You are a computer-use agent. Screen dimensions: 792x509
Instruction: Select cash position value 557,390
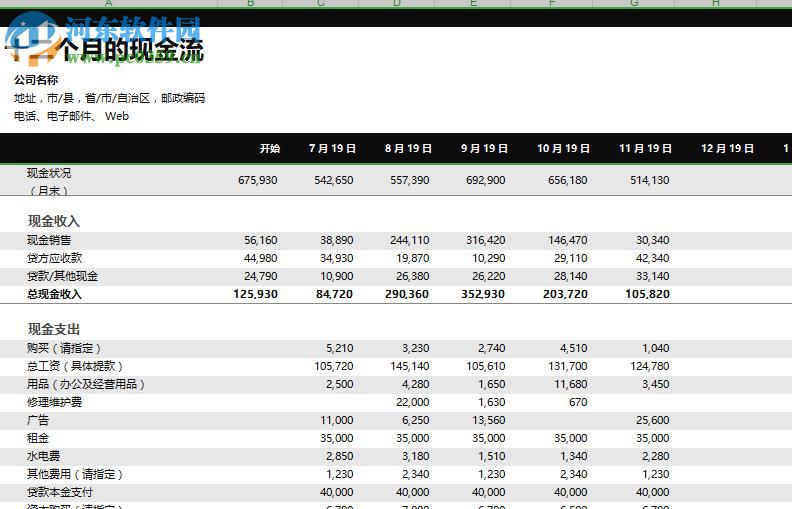tap(410, 180)
